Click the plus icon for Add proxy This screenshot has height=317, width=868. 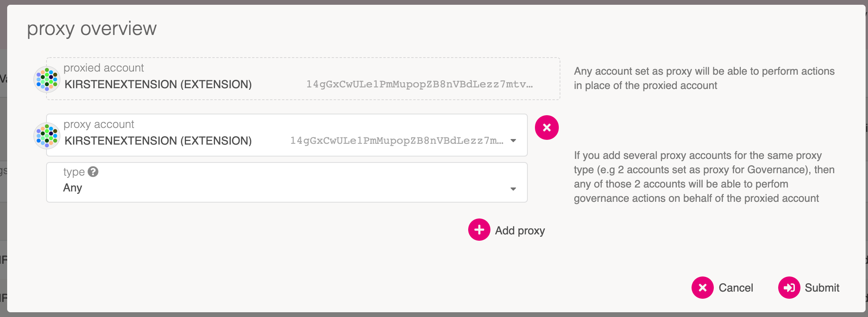(479, 230)
